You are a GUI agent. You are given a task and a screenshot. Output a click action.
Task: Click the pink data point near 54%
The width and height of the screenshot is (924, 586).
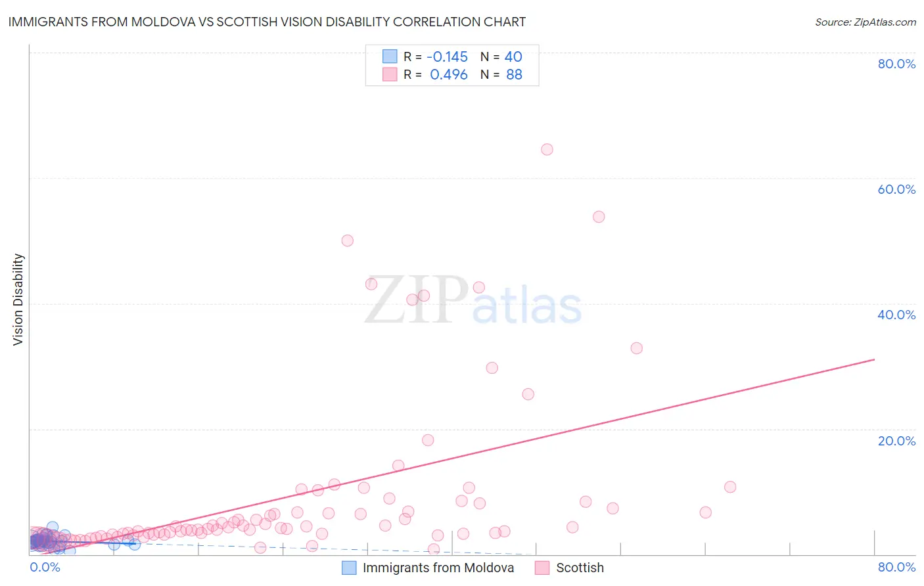tap(599, 217)
